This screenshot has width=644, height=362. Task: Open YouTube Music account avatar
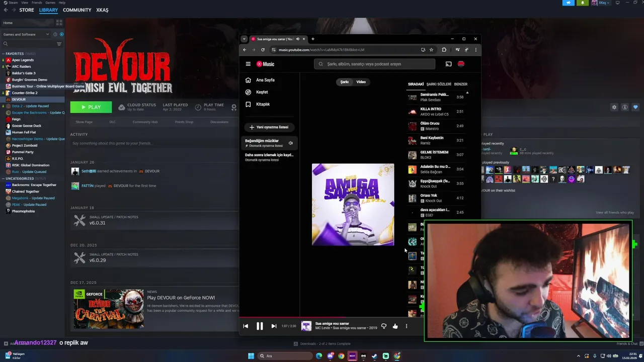click(x=461, y=64)
